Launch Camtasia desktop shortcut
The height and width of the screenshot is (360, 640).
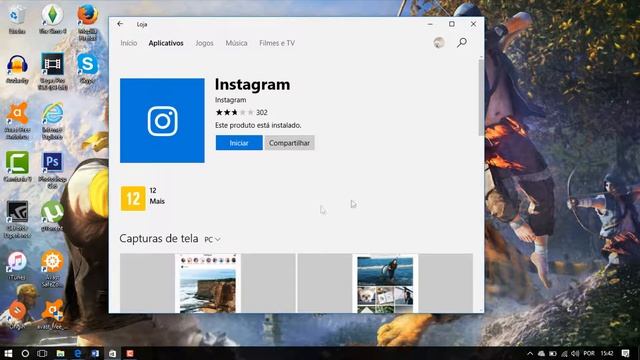(x=17, y=167)
